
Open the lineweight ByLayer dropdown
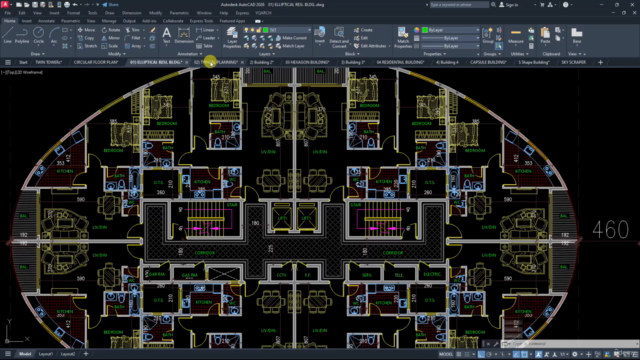click(x=451, y=38)
